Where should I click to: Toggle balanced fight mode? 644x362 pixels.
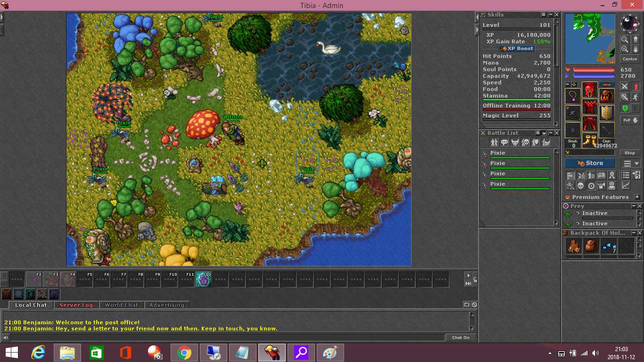625,97
